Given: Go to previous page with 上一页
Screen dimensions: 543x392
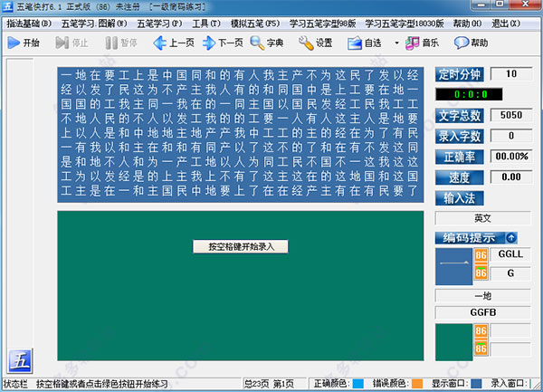Looking at the screenshot, I should tap(174, 43).
